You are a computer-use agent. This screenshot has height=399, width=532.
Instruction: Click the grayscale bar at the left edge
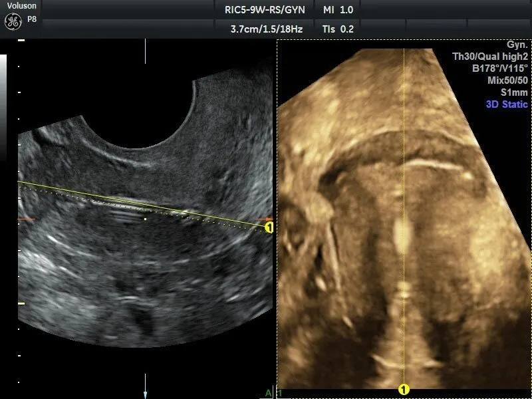(3, 106)
